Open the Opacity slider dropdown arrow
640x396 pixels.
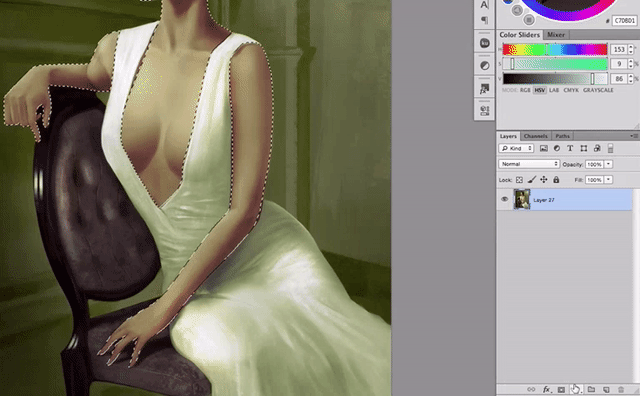(x=609, y=164)
